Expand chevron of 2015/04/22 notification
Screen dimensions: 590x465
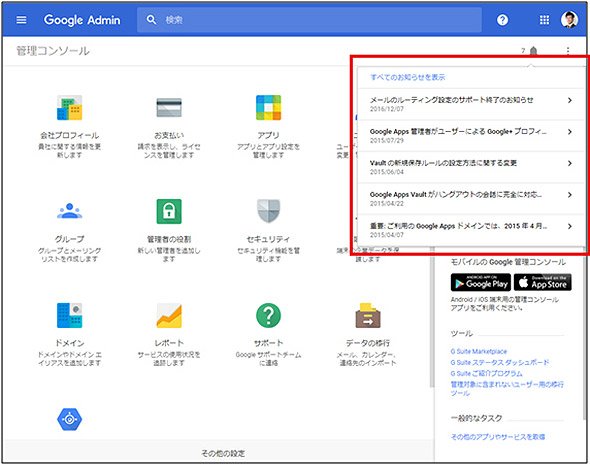tap(570, 195)
